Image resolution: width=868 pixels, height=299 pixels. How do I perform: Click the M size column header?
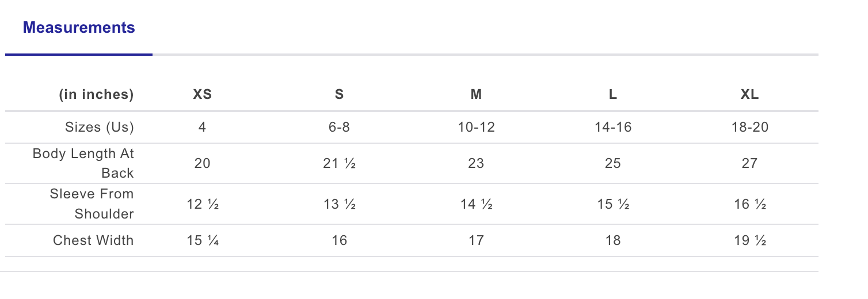(476, 95)
